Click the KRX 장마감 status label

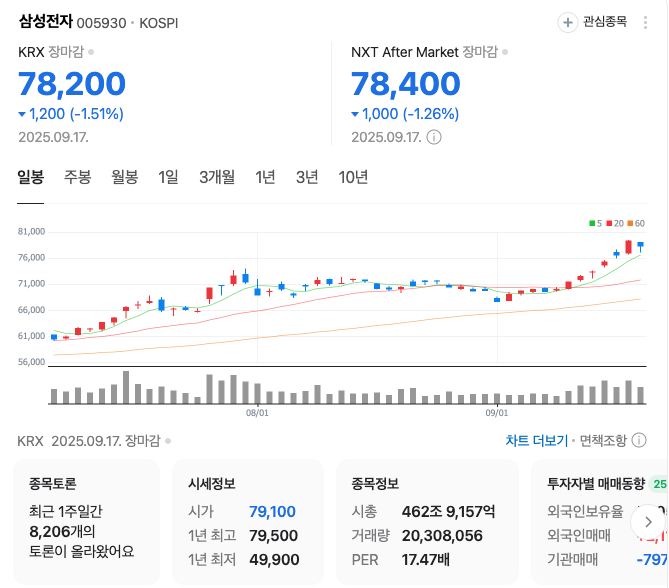point(51,52)
